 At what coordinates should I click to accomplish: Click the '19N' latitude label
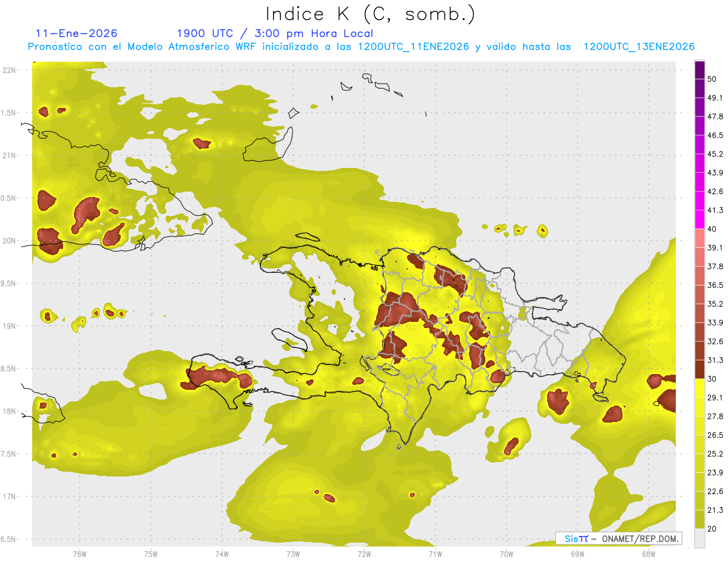point(10,326)
